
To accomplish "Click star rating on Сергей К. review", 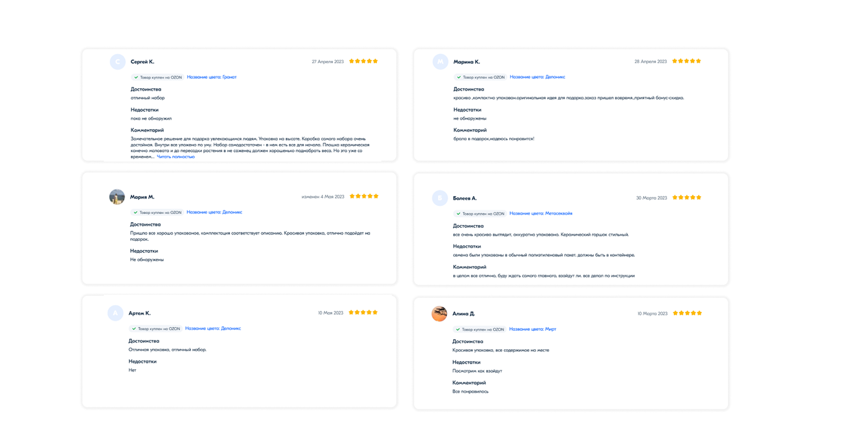I will (x=363, y=61).
